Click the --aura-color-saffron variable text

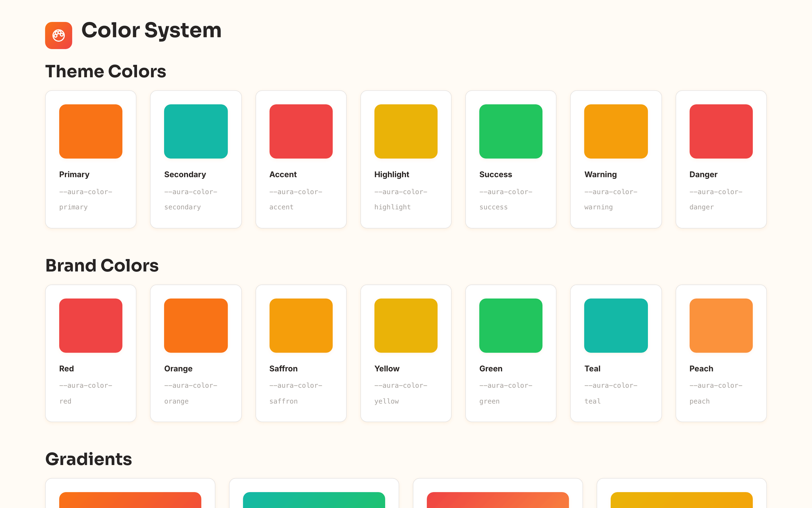pyautogui.click(x=296, y=393)
